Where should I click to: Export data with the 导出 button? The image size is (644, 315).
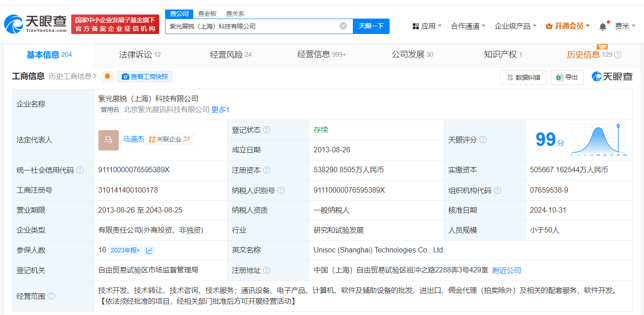click(x=567, y=78)
